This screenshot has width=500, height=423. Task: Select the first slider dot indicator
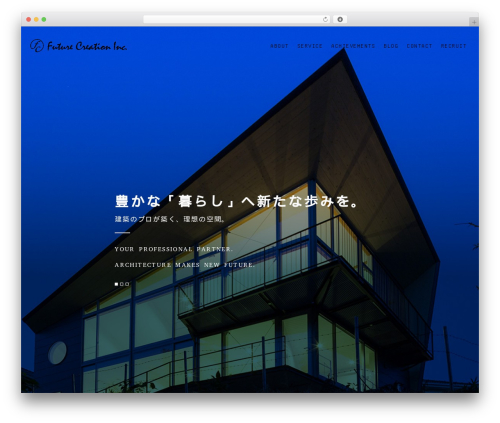point(116,284)
